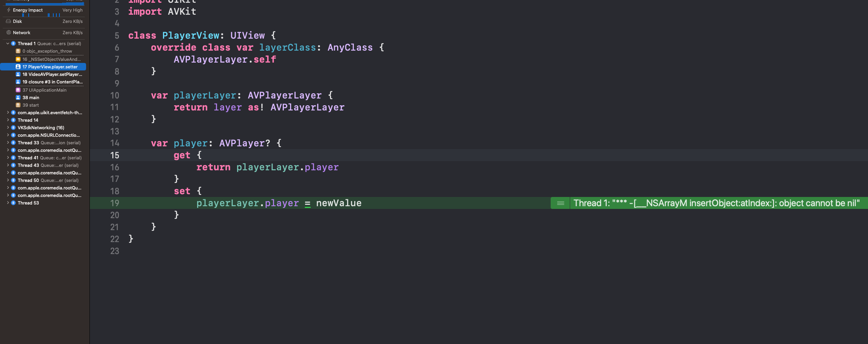Screen dimensions: 868x344
Task: Click line number 19 in the gutter
Action: coord(114,203)
